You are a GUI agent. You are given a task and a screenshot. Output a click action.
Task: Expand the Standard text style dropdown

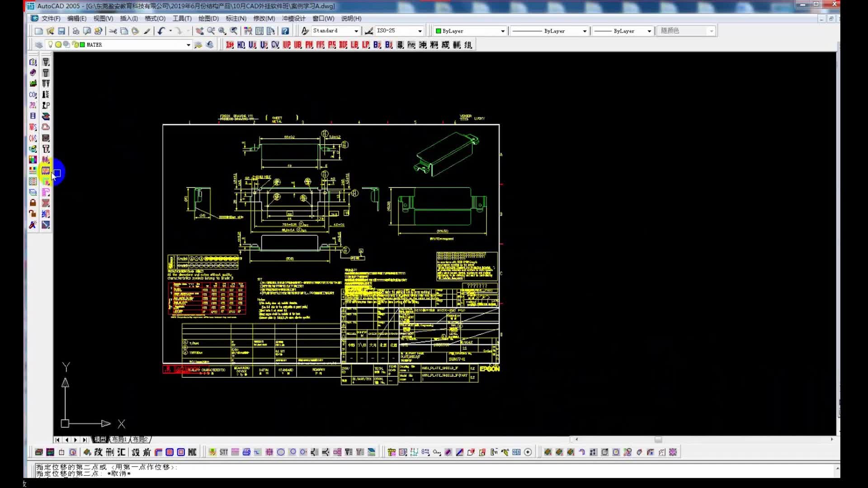pos(356,31)
